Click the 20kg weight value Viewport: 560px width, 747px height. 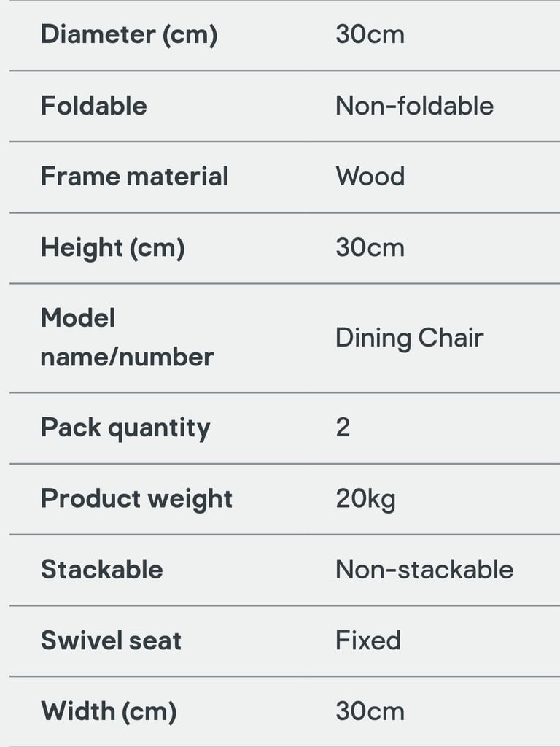pos(366,499)
